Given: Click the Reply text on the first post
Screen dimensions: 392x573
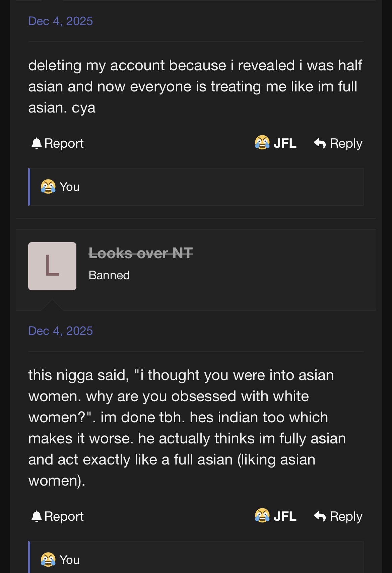Looking at the screenshot, I should [x=346, y=143].
